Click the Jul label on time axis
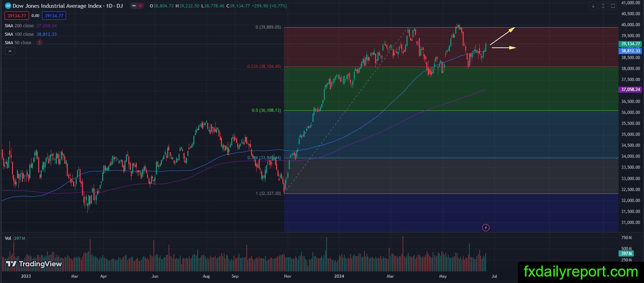Image resolution: width=644 pixels, height=283 pixels. 494,276
